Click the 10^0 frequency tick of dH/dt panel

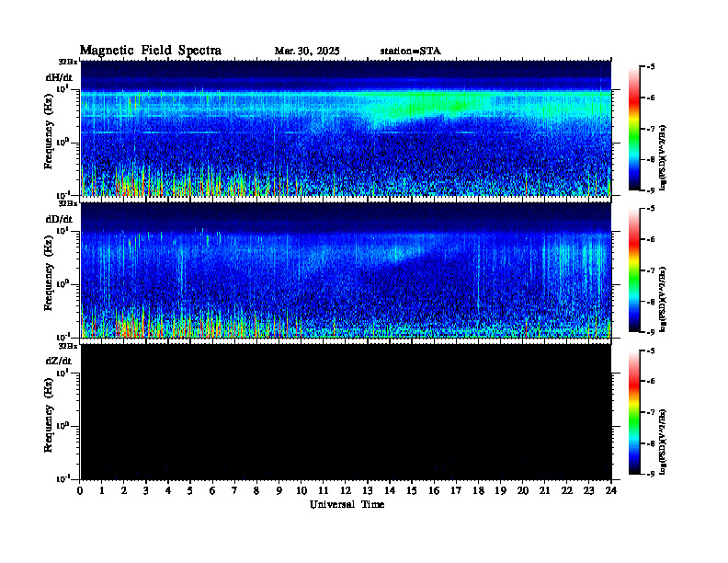point(63,143)
